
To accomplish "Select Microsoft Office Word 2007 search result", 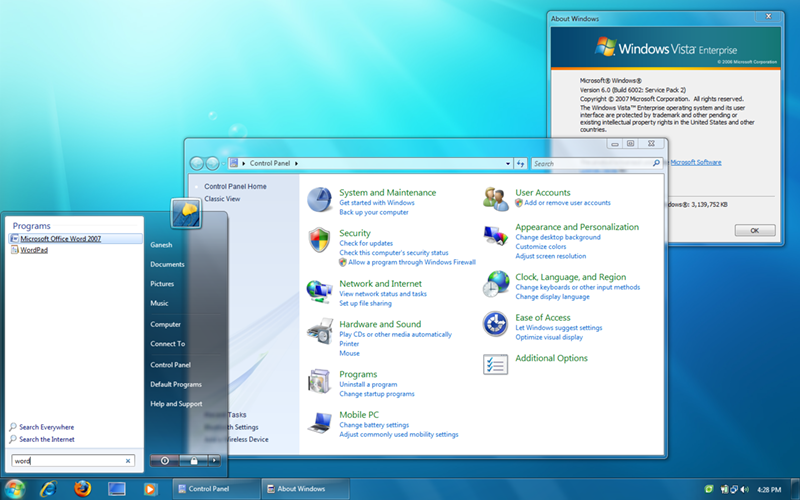I will point(61,239).
